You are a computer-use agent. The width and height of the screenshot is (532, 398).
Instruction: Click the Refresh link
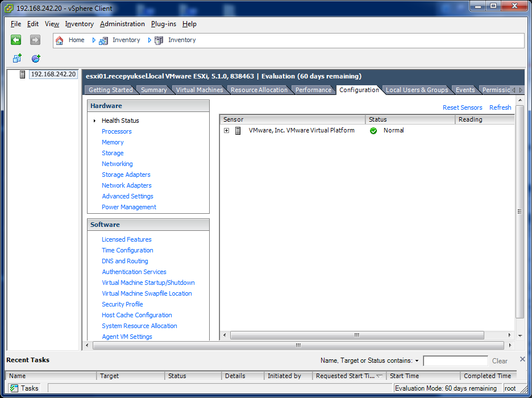pyautogui.click(x=500, y=107)
